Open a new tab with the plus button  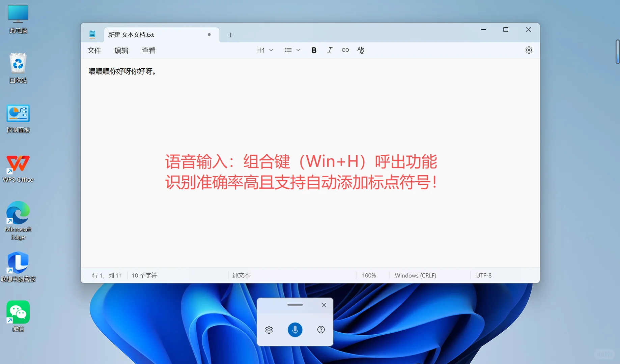tap(230, 35)
